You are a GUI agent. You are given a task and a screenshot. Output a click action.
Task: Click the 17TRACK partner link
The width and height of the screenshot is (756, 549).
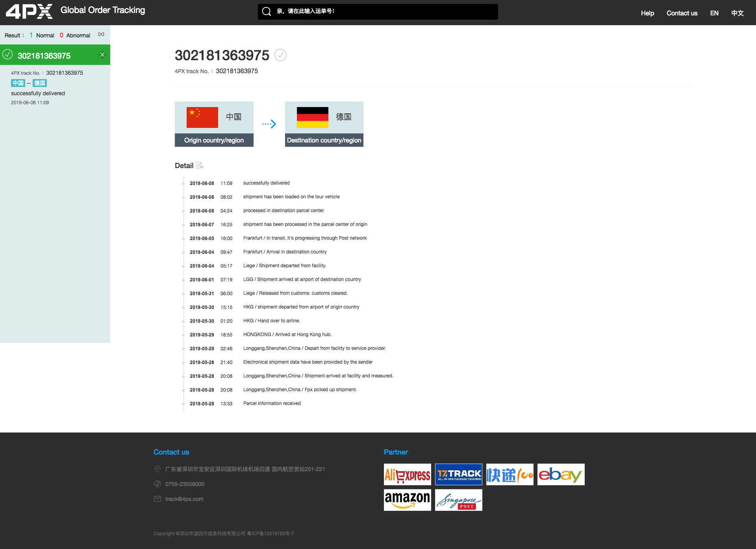click(x=458, y=474)
